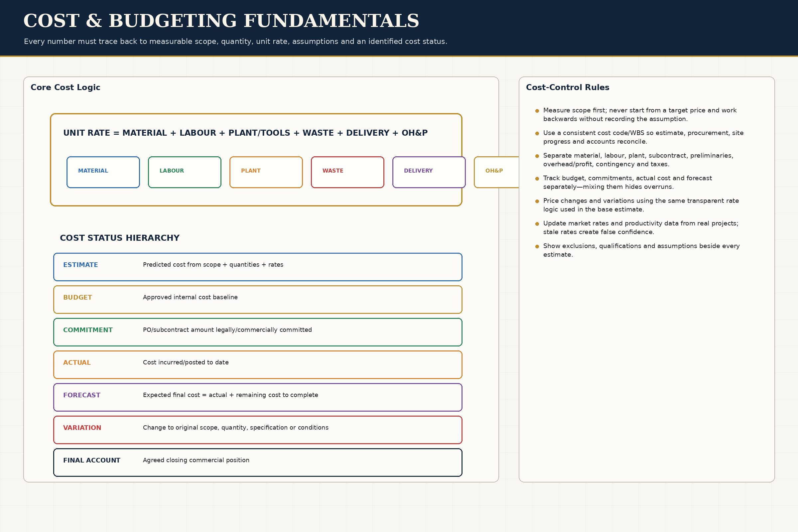
Task: Select the ESTIMATE status row
Action: pos(258,267)
